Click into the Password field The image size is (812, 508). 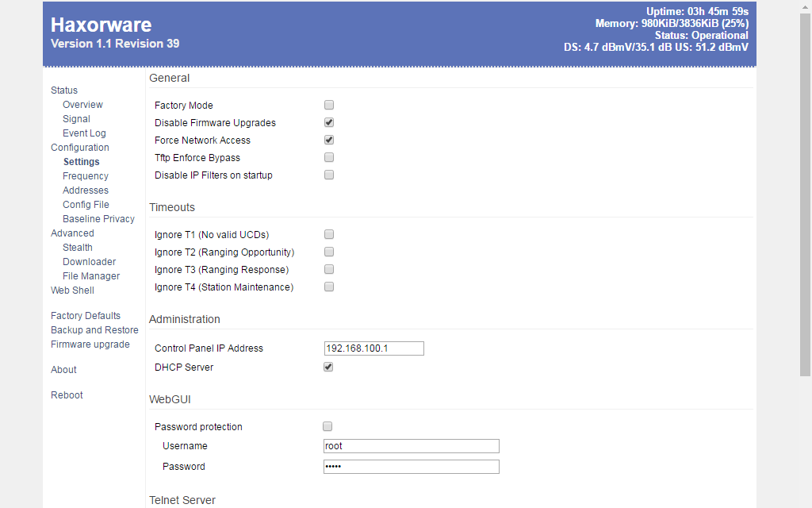411,467
